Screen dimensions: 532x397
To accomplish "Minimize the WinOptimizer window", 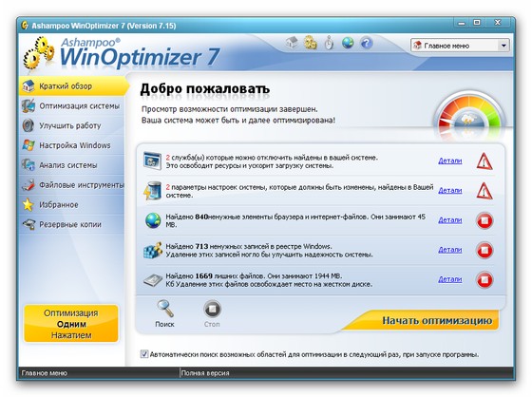I will (461, 23).
